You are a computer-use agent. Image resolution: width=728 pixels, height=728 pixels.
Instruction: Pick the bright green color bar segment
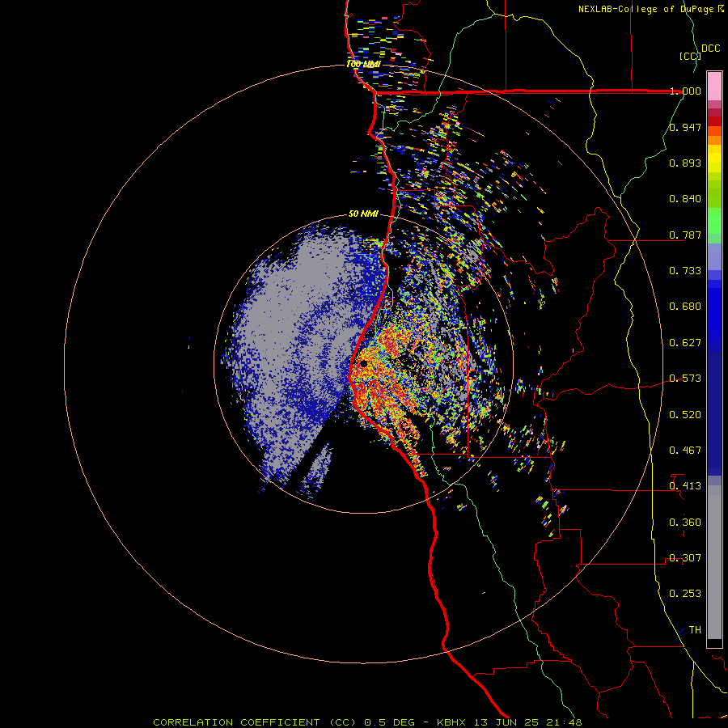(x=714, y=221)
